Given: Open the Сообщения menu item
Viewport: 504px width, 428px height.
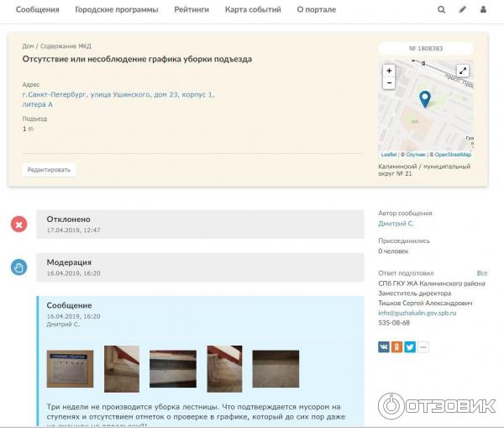Looking at the screenshot, I should pyautogui.click(x=38, y=10).
